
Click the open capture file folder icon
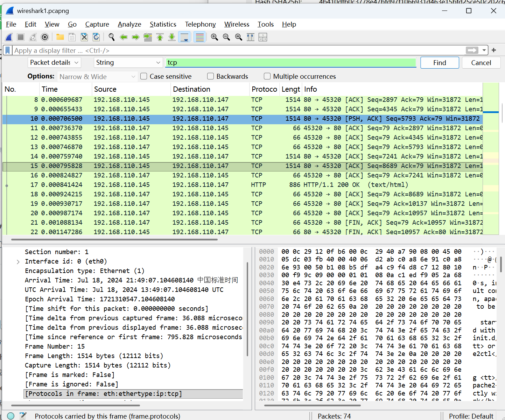[60, 37]
